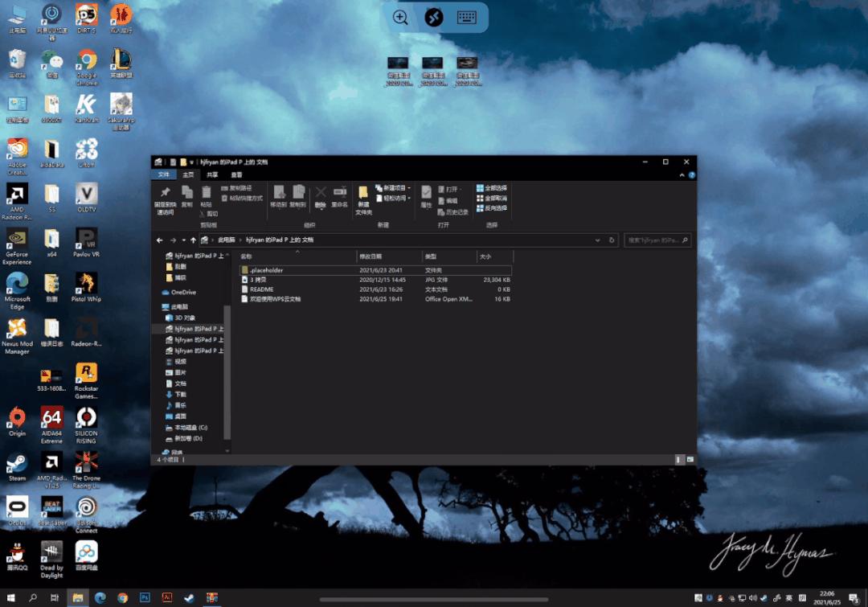Open the 文件 file menu tab
The width and height of the screenshot is (868, 607).
coord(163,174)
